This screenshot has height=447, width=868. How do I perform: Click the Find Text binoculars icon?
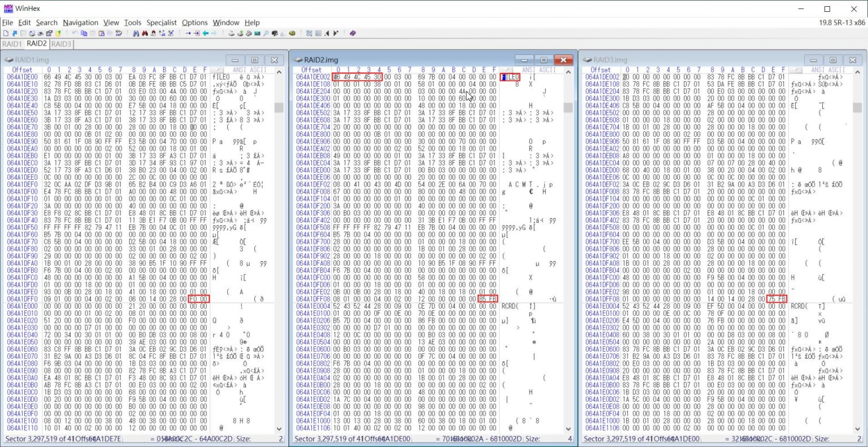136,33
